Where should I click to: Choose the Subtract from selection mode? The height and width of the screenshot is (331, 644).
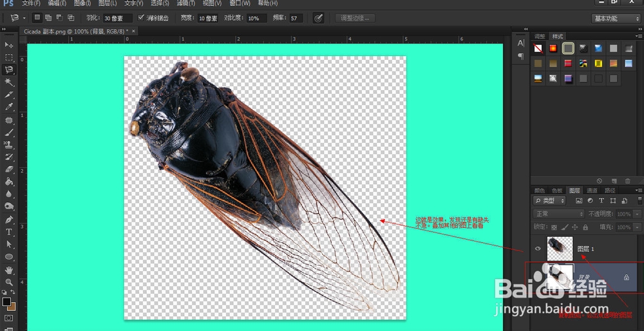pos(59,17)
